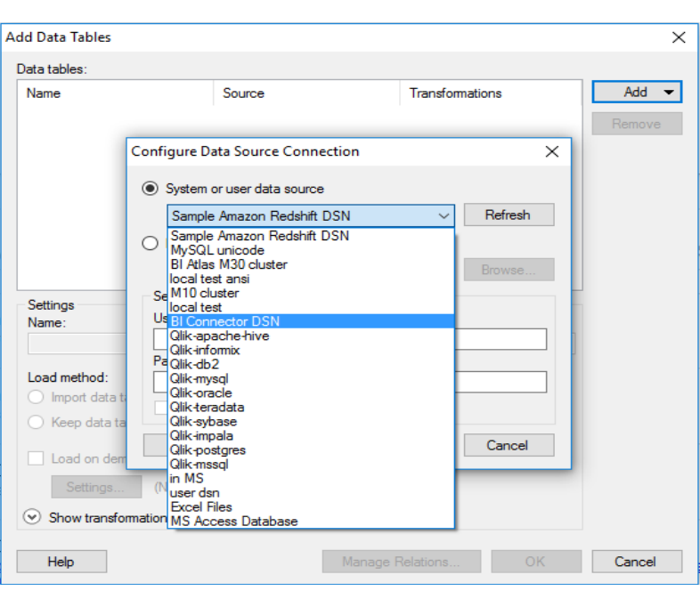Cancel the Configure Data Source Connection dialog
This screenshot has height=607, width=700.
tap(509, 445)
